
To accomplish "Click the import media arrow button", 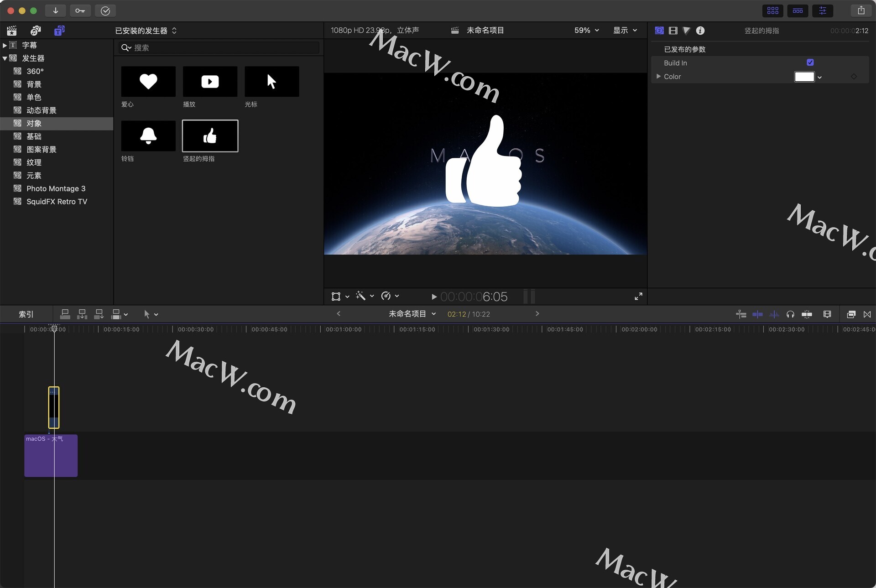I will coord(55,10).
